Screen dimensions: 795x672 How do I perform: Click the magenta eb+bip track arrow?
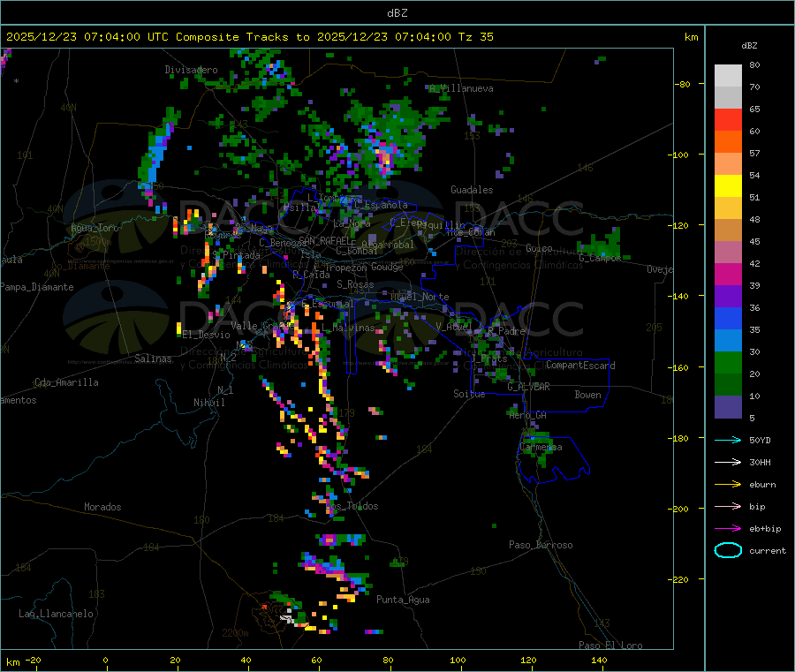[728, 529]
